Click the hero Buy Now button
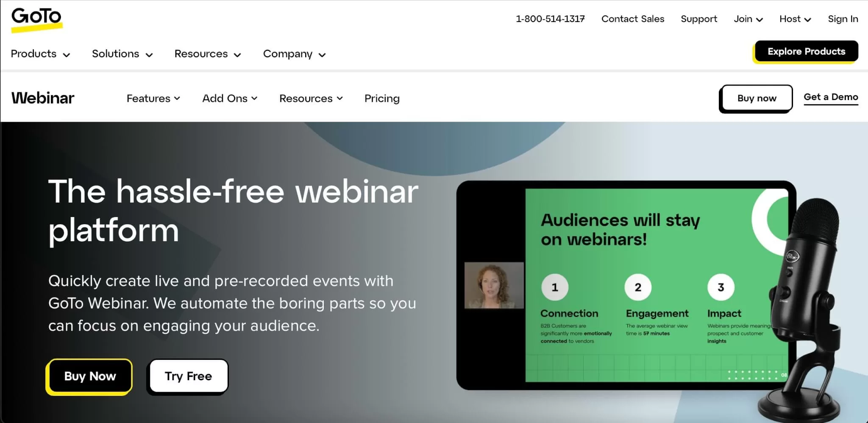The width and height of the screenshot is (868, 423). click(x=89, y=376)
